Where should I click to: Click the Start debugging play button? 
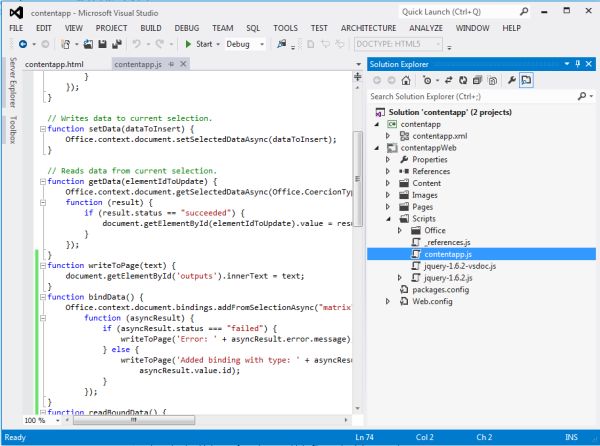tap(188, 44)
